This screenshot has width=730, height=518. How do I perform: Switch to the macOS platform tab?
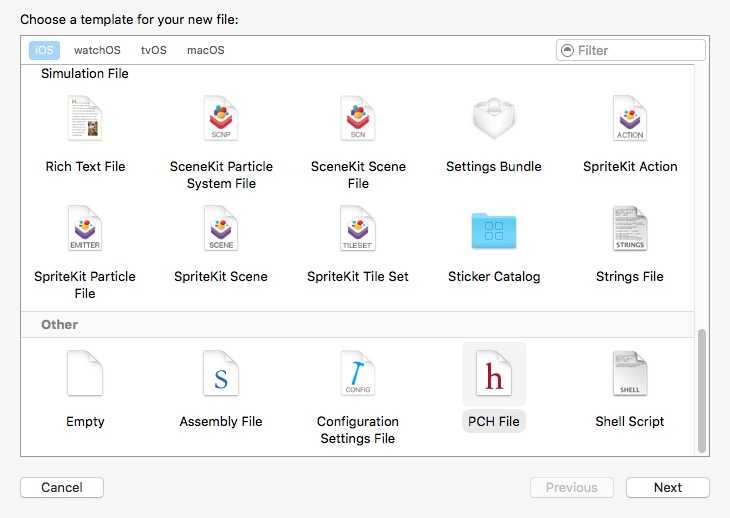tap(205, 50)
